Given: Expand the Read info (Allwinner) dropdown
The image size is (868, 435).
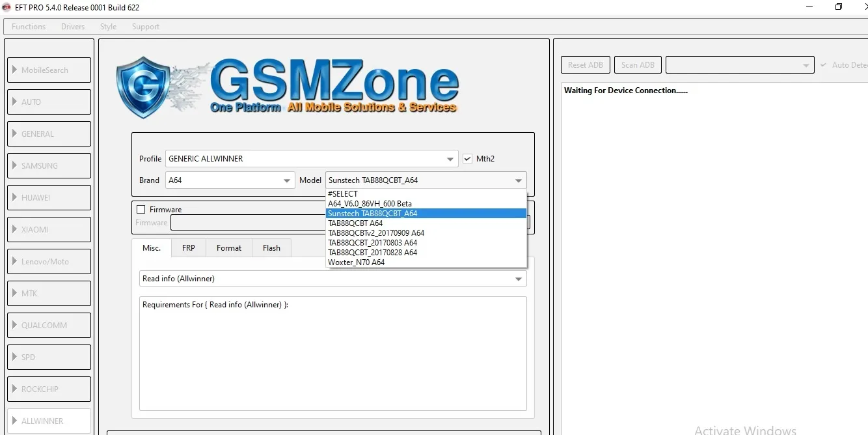Looking at the screenshot, I should click(518, 279).
